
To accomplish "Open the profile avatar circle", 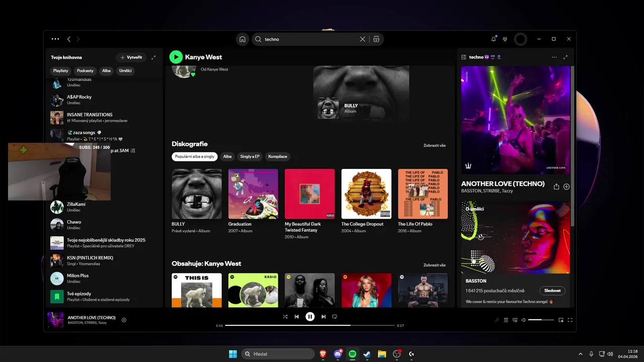I will tap(521, 39).
